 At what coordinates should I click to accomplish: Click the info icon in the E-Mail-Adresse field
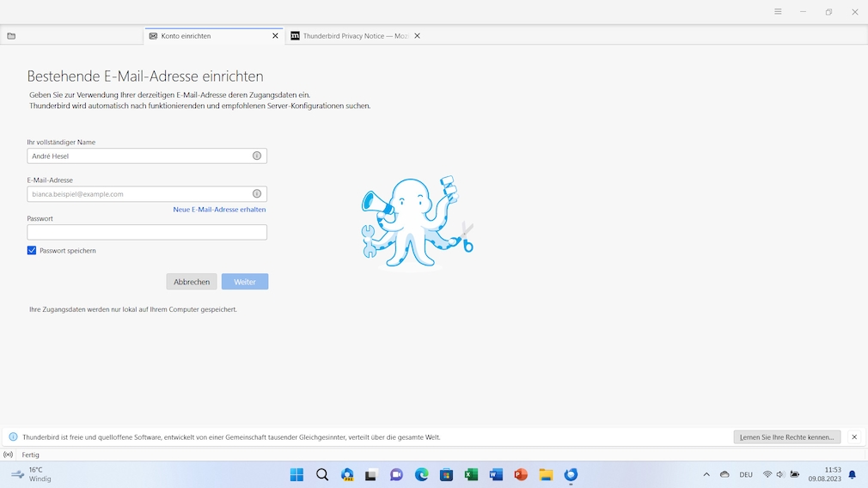257,193
